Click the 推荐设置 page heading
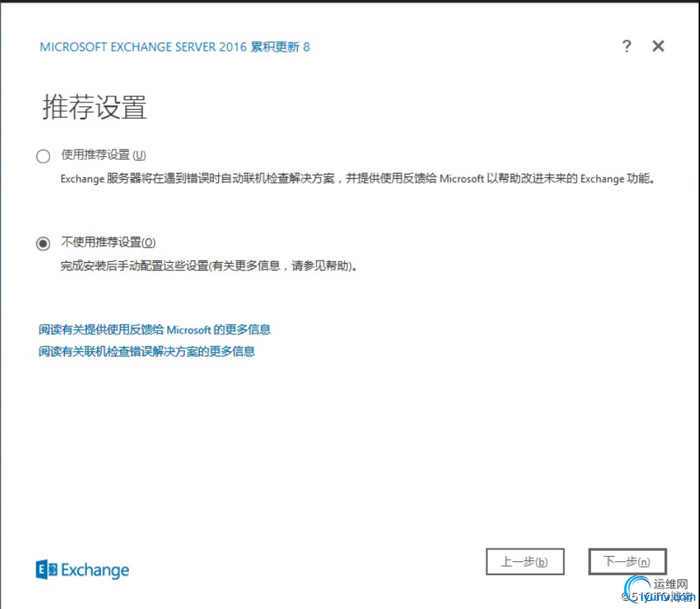Screen dimensions: 700x609 [x=94, y=107]
